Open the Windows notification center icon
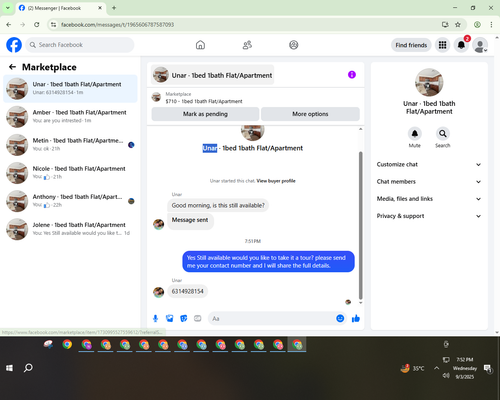The height and width of the screenshot is (400, 500). click(488, 368)
